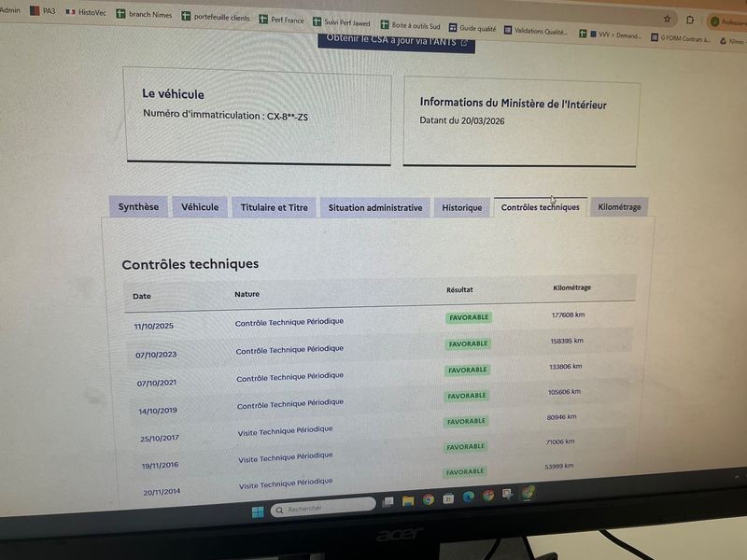
Task: Click the mileage 158395 km
Action: click(x=567, y=341)
